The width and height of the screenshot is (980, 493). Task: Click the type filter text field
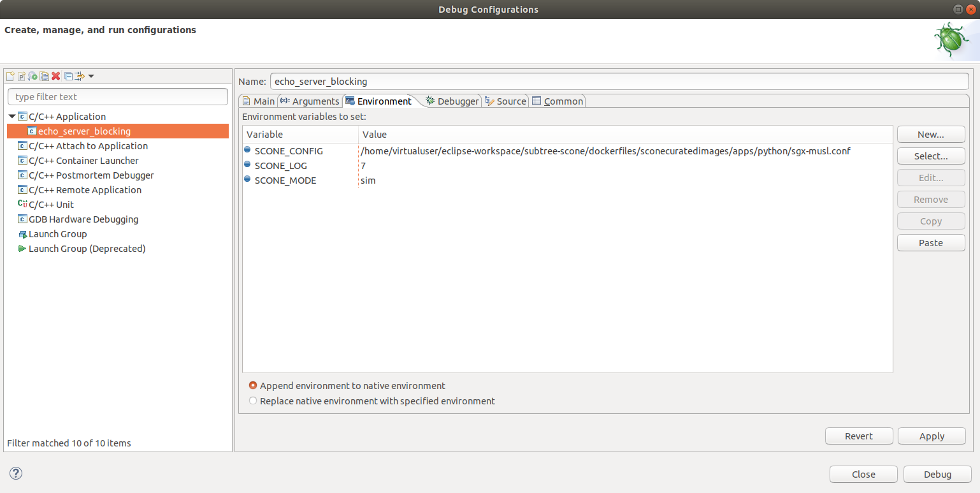(x=117, y=96)
